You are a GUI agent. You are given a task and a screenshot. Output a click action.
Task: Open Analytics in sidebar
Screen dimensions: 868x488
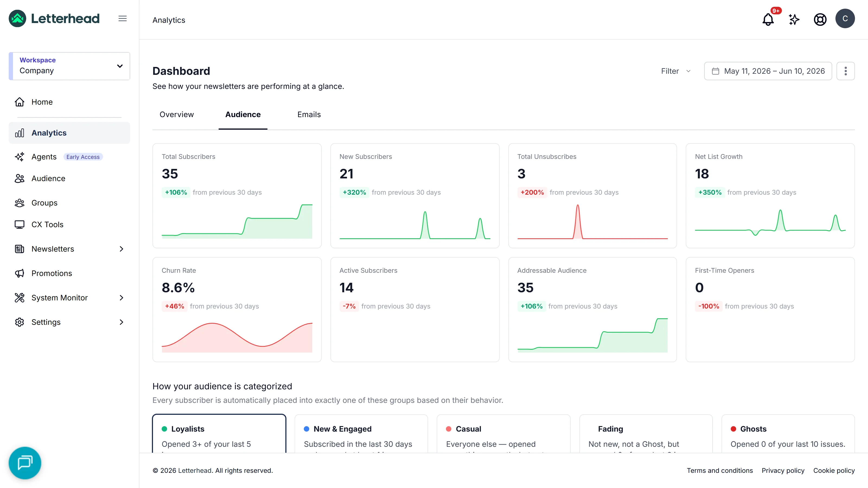(x=69, y=133)
